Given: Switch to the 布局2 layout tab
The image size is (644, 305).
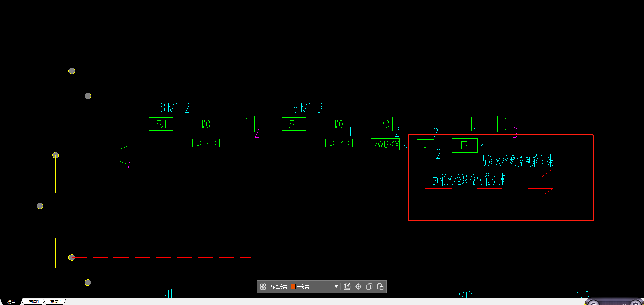Looking at the screenshot, I should click(55, 302).
